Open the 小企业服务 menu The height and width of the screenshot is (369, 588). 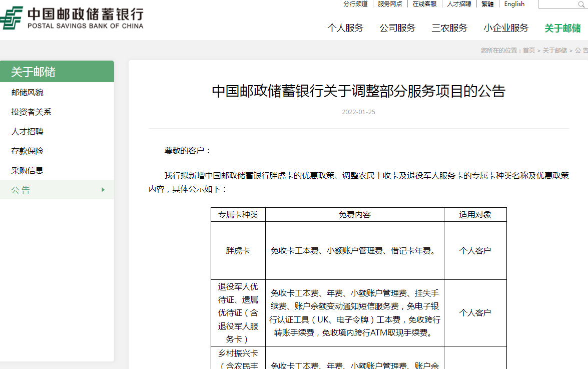click(x=506, y=28)
